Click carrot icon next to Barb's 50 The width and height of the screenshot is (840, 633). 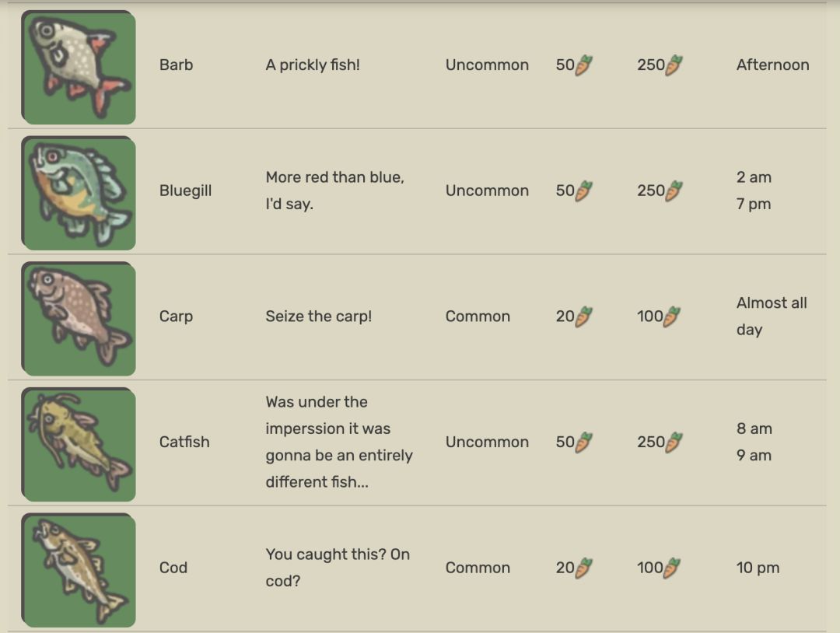click(x=583, y=65)
